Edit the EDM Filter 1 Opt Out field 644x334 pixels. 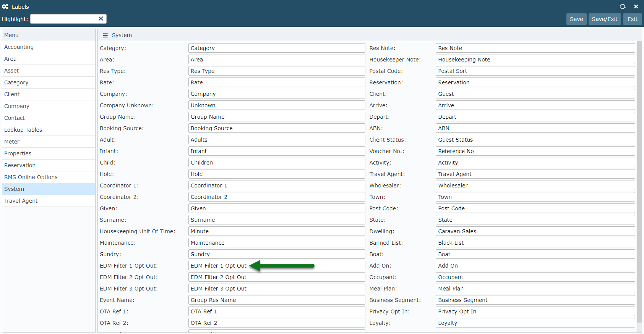277,266
